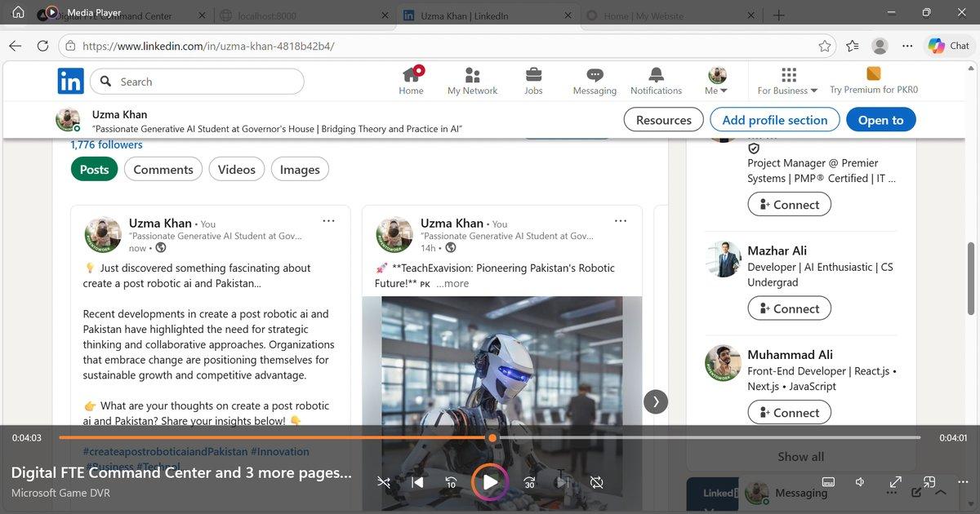This screenshot has height=514, width=980.
Task: Open the Jobs briefcase icon
Action: (x=533, y=81)
